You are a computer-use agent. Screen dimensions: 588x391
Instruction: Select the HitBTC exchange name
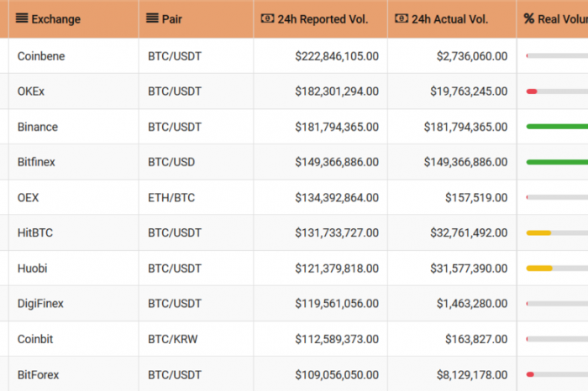[x=35, y=232]
